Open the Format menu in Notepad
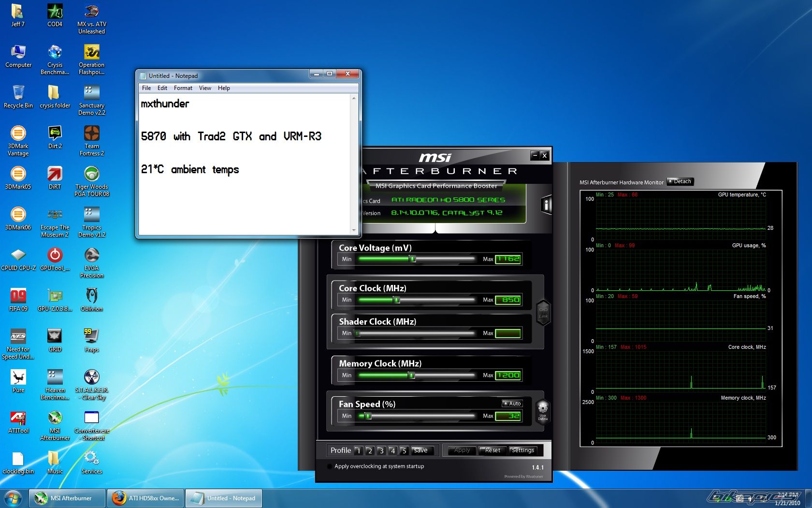Viewport: 812px width, 508px height. pos(183,88)
